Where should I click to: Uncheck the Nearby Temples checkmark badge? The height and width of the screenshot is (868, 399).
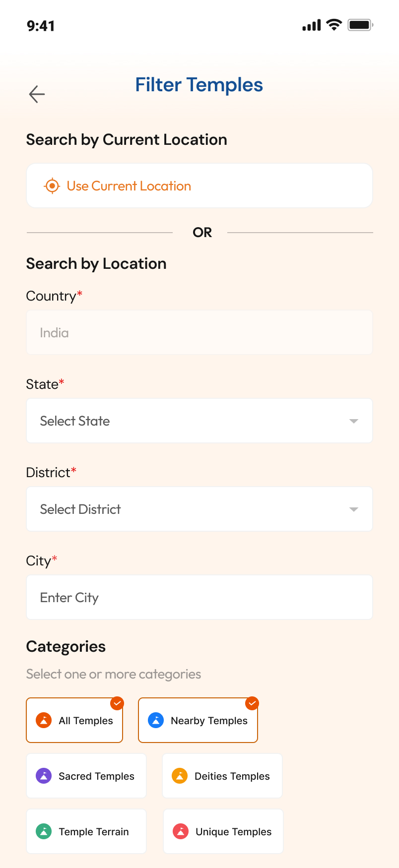tap(252, 703)
